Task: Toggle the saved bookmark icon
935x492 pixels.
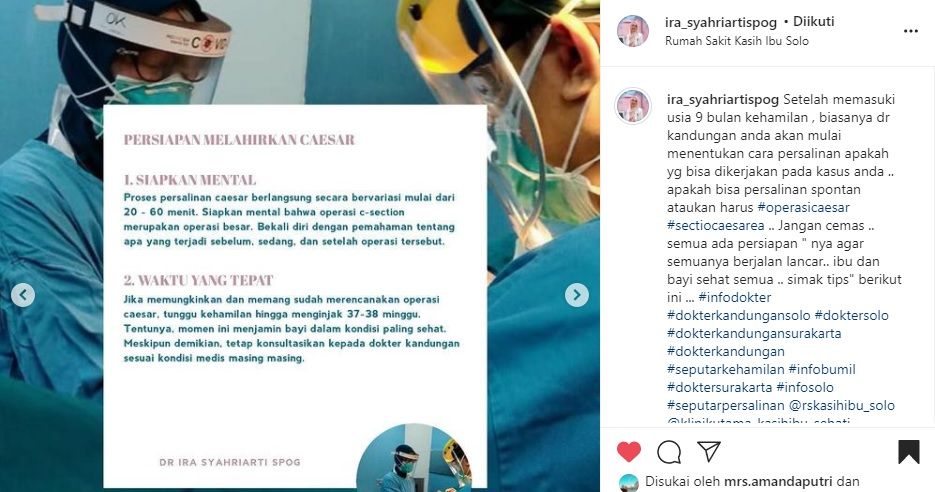Action: point(909,451)
